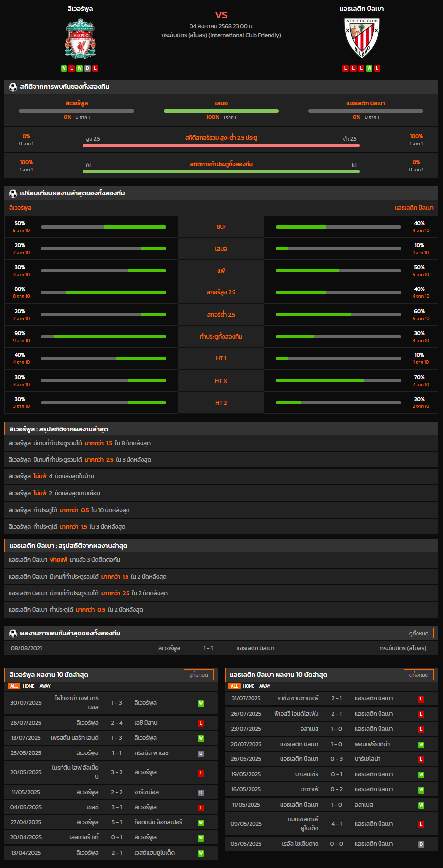443x868 pixels.
Task: Click the ชนะ row label in the comparison table
Action: (x=221, y=227)
